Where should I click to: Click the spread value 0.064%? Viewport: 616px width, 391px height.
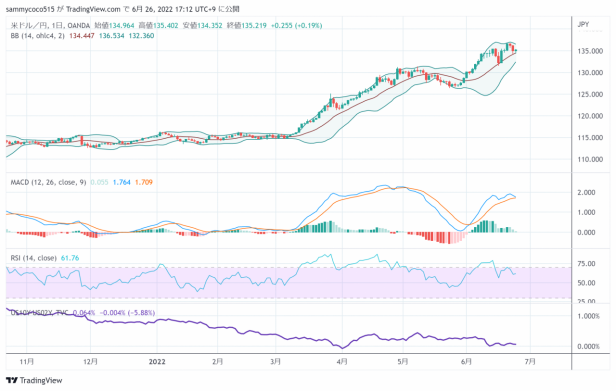coord(84,313)
